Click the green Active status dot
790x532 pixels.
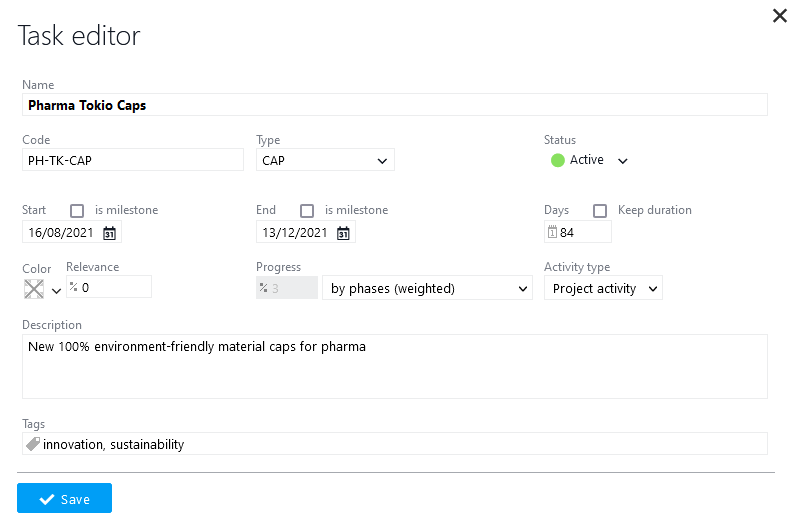click(558, 160)
